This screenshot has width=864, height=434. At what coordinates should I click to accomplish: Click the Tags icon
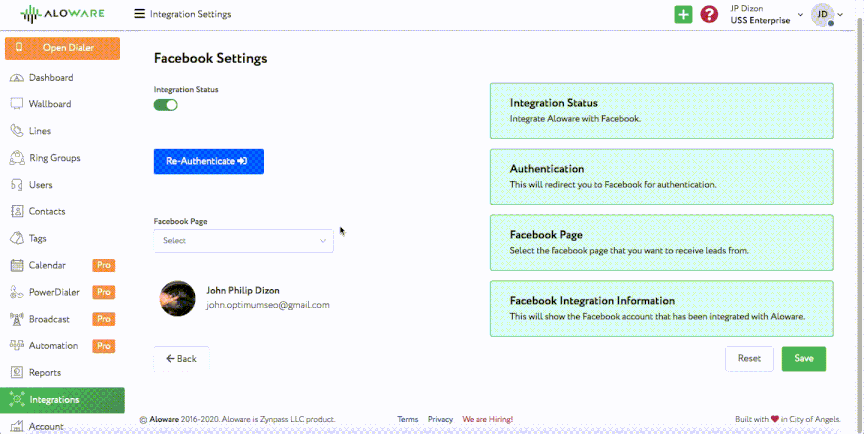17,238
